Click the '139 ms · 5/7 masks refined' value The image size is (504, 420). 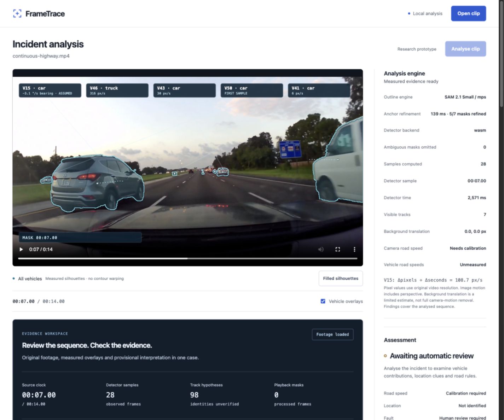tap(458, 114)
